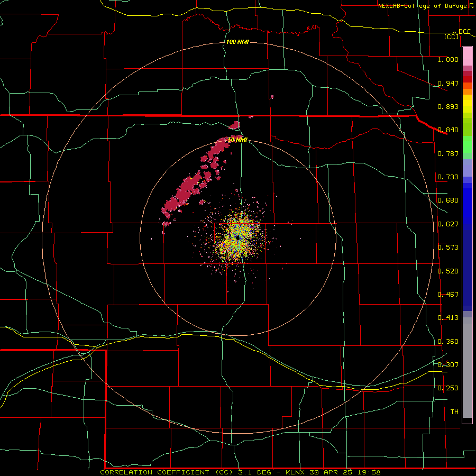Click the KLNX radar site center dot
The image size is (476, 476).
237,238
